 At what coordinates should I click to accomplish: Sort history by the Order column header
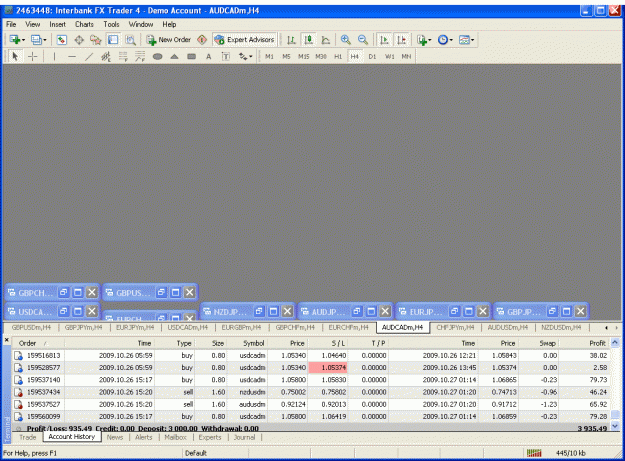[x=38, y=343]
